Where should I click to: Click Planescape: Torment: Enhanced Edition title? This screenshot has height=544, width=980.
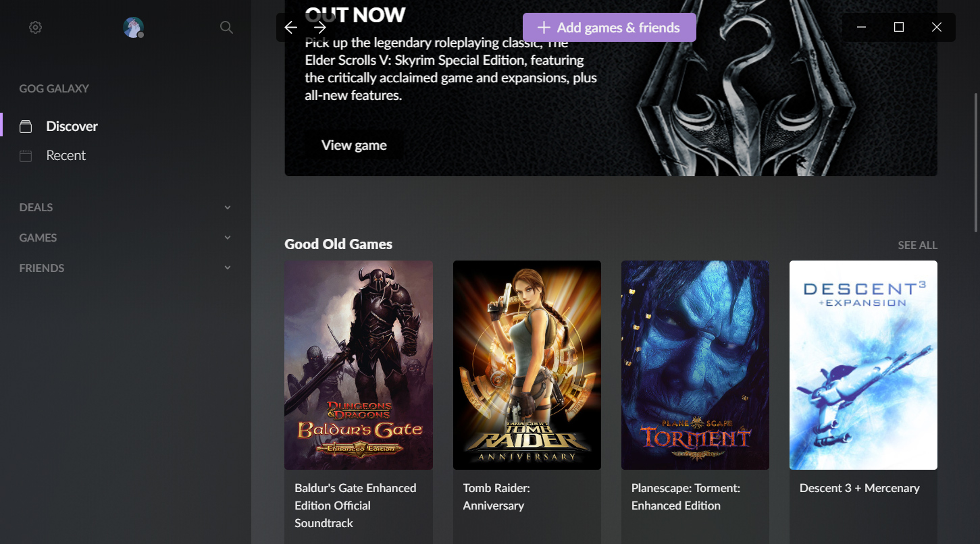click(x=686, y=497)
